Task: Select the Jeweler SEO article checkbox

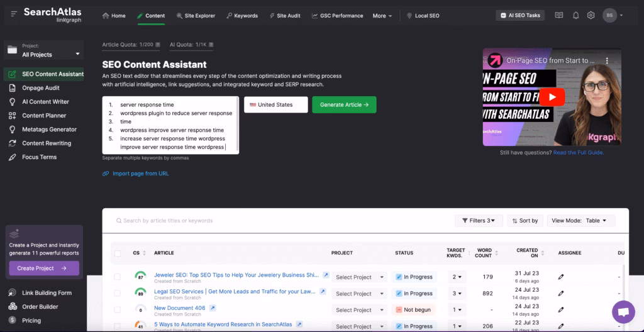Action: coord(118,277)
